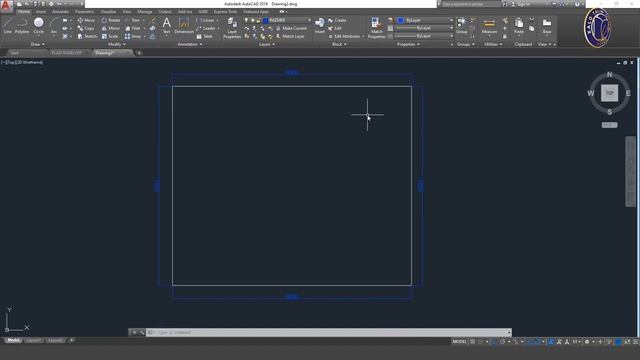Viewport: 640px width, 360px height.
Task: Click Make Current layer button
Action: pos(291,28)
